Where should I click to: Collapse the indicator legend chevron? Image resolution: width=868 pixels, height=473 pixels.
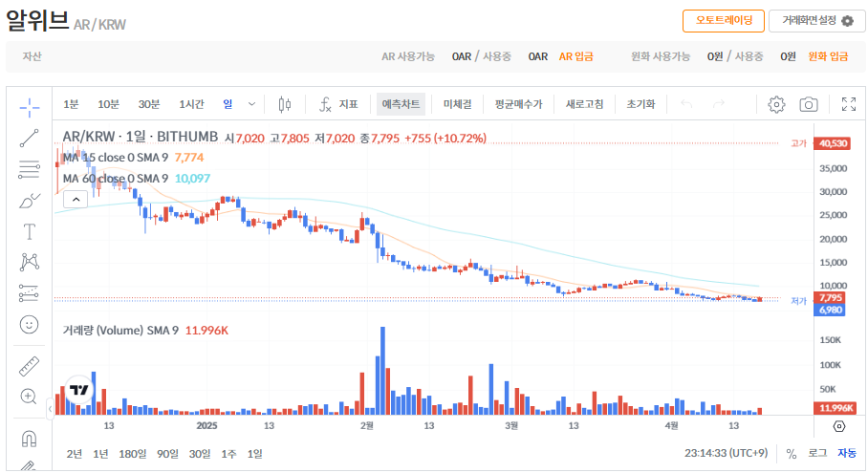click(76, 199)
